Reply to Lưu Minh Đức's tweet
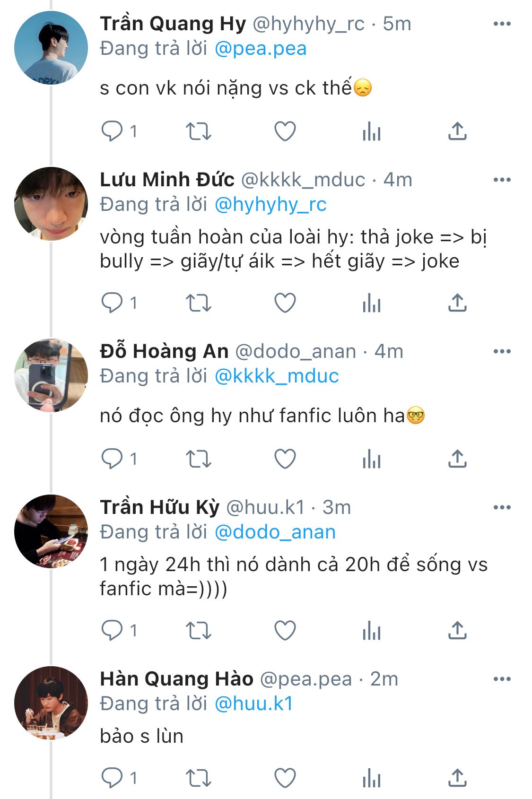The width and height of the screenshot is (532, 799). pos(112,303)
